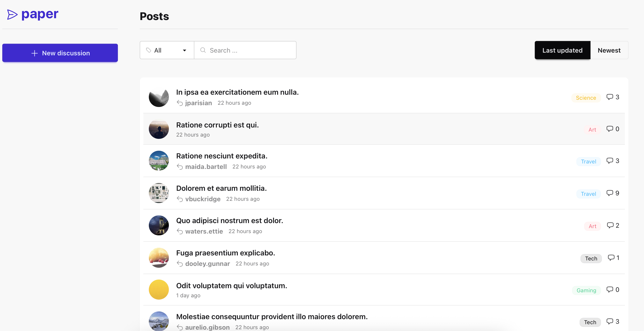The image size is (644, 331).
Task: Click the tag icon in category filter
Action: click(x=149, y=50)
